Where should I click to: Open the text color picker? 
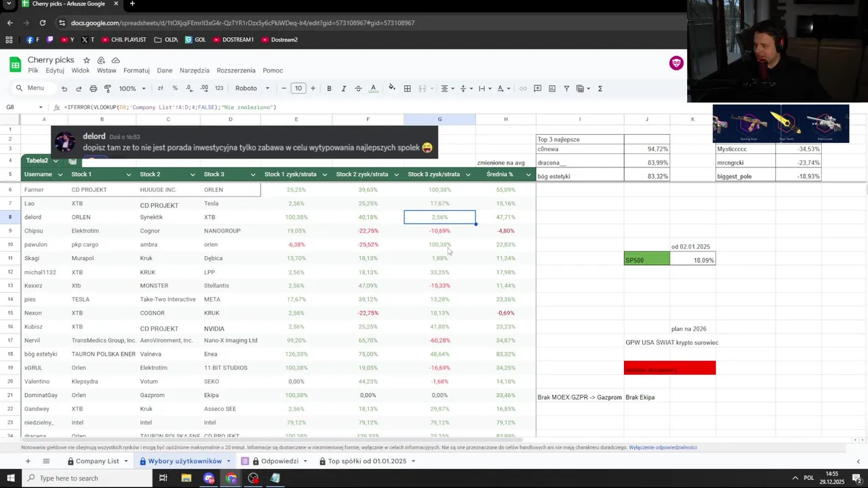click(373, 88)
